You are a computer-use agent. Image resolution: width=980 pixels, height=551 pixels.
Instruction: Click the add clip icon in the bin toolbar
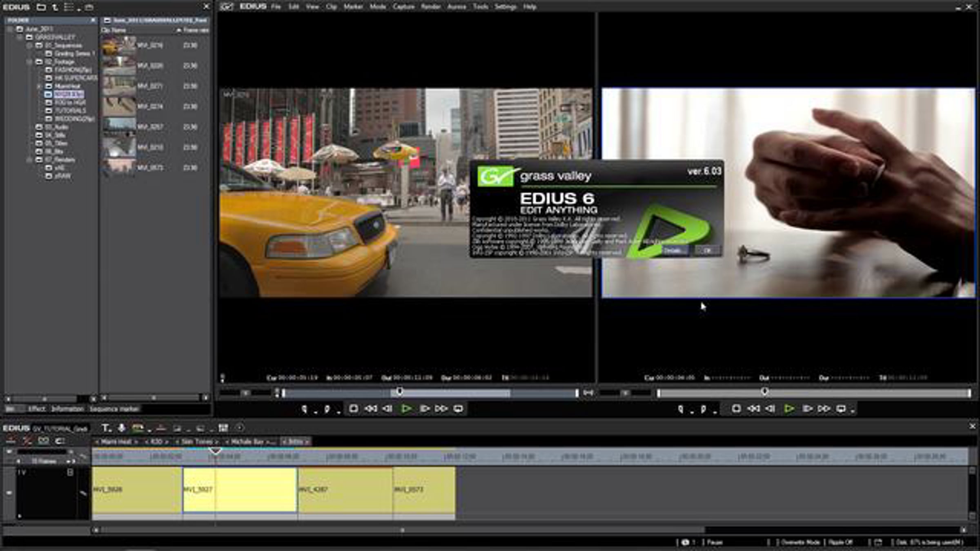pos(89,7)
